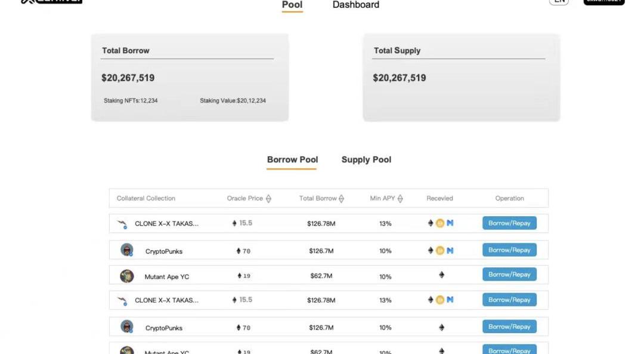This screenshot has width=644, height=354.
Task: Sort the table by Total Borrow
Action: 341,199
